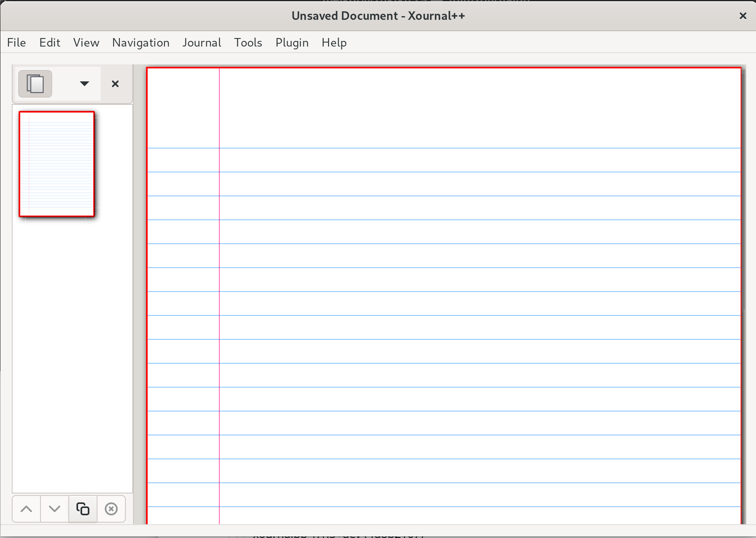
Task: Select the page 1 thumbnail
Action: click(x=57, y=164)
